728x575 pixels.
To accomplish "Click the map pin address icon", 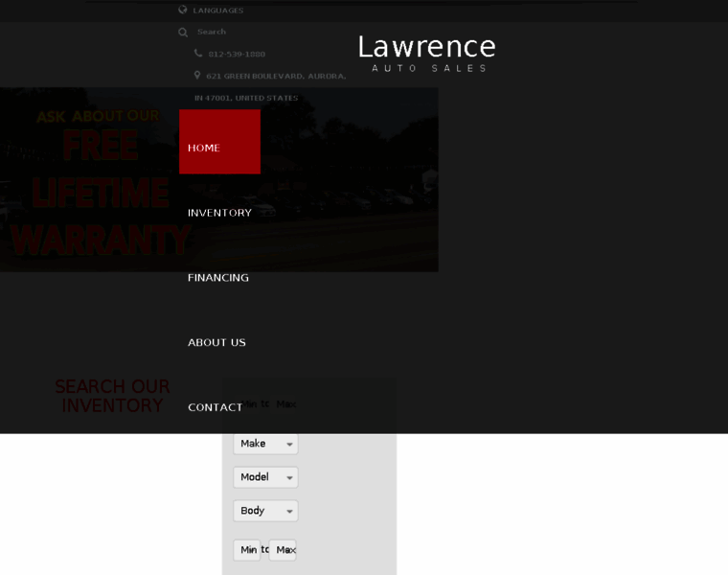I will [197, 75].
